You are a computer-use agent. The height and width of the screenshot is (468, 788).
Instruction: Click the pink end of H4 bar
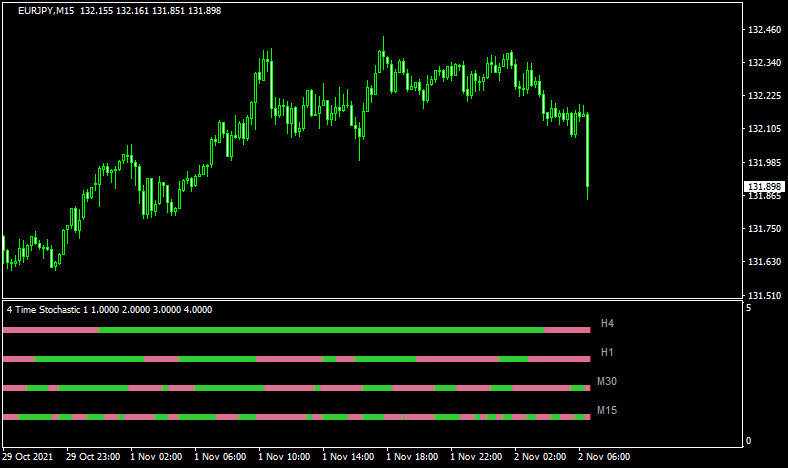[567, 329]
